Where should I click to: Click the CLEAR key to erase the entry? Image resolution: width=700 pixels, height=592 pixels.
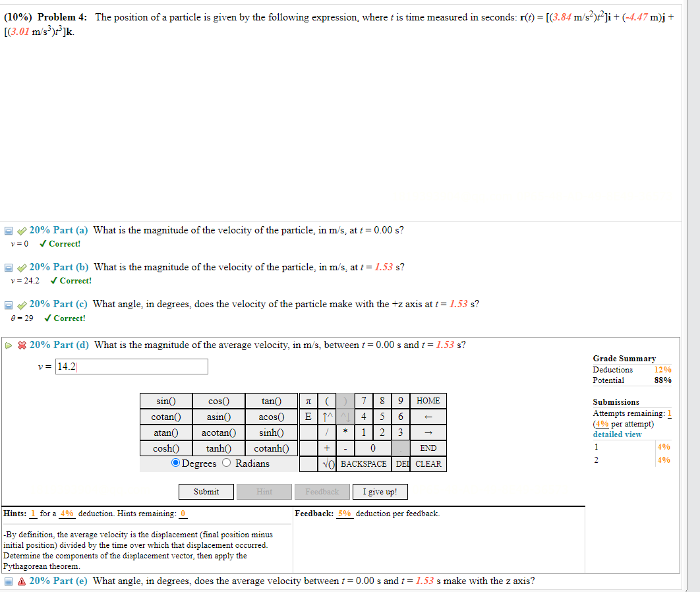[x=428, y=463]
